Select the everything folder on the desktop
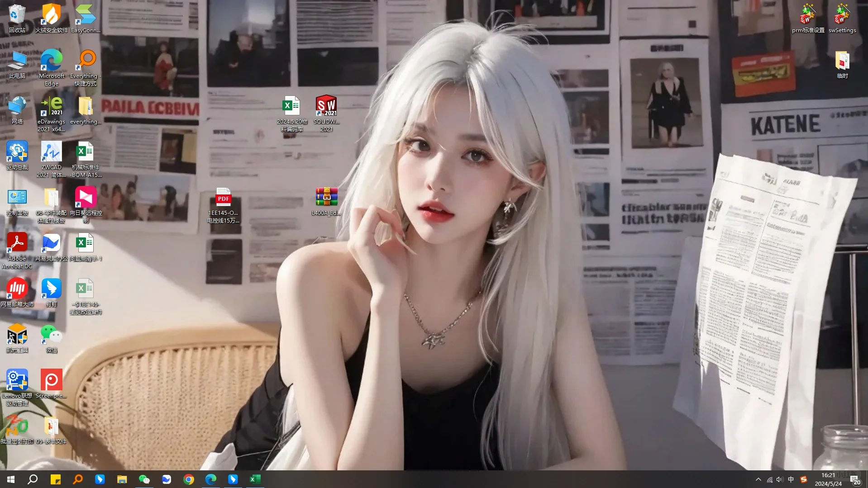Screen dimensions: 868x488 coord(86,110)
